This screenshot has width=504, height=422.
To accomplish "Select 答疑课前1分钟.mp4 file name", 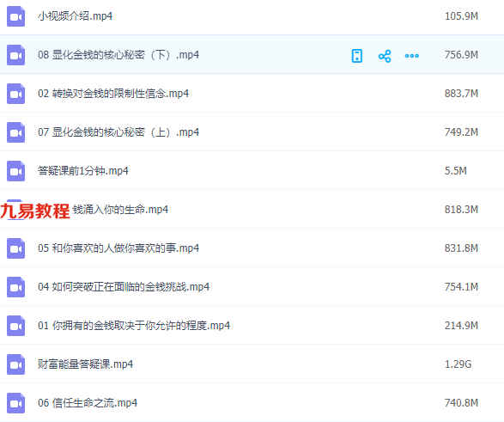I will point(83,171).
